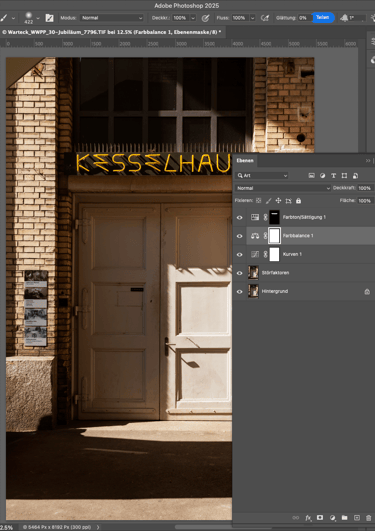Open the fx layer style menu
Image resolution: width=375 pixels, height=531 pixels.
tap(308, 518)
